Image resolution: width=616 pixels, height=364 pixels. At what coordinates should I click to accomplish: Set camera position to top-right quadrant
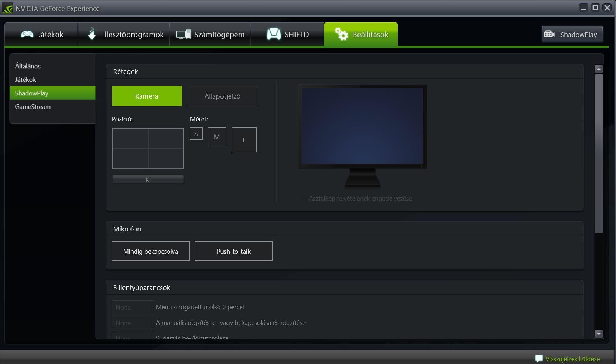coord(166,138)
